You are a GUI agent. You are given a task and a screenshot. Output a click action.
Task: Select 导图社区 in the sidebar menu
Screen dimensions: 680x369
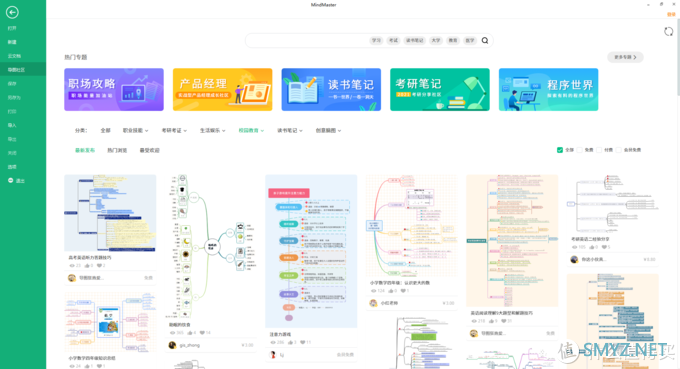tap(23, 70)
